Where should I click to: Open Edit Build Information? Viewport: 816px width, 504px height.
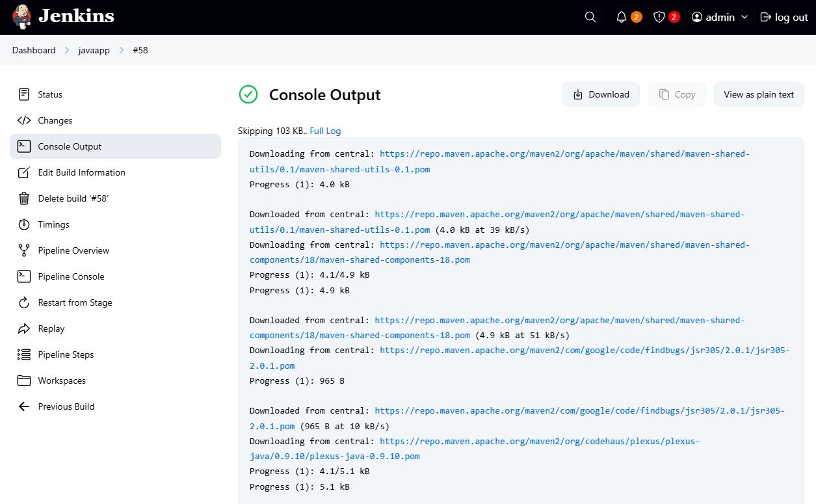(115, 172)
